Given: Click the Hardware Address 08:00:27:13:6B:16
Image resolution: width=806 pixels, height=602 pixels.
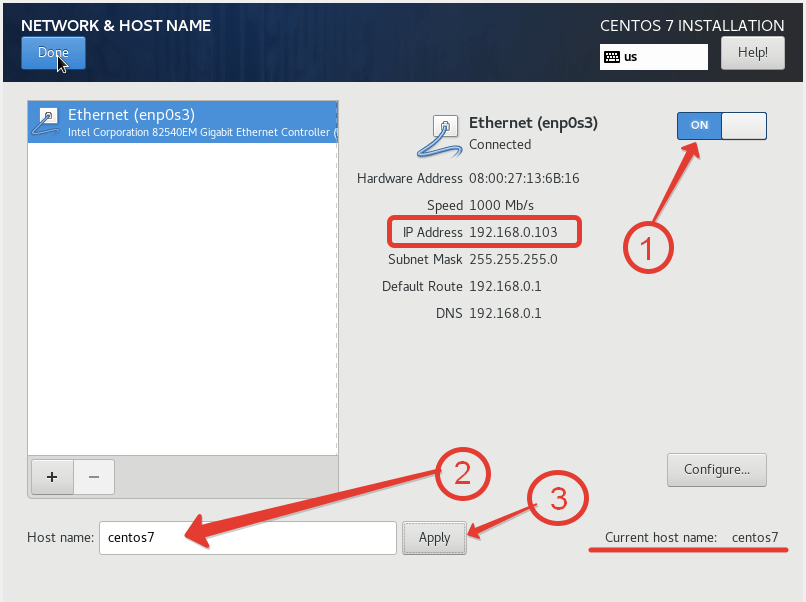Looking at the screenshot, I should (x=524, y=178).
